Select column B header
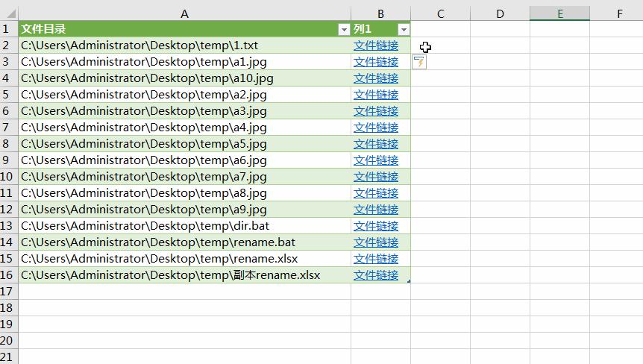643x364 pixels. tap(380, 13)
